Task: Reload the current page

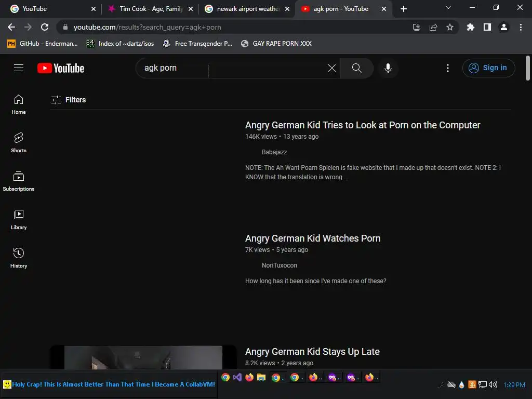Action: 45,27
